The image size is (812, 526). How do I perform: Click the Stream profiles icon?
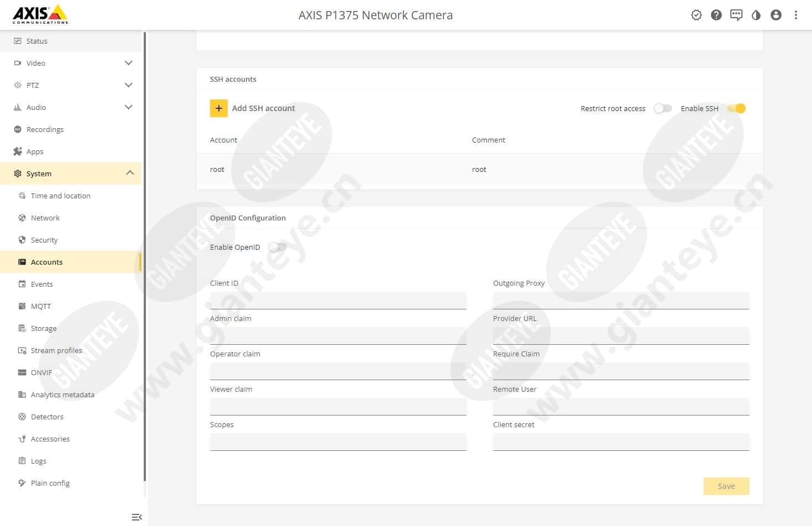[x=22, y=350]
